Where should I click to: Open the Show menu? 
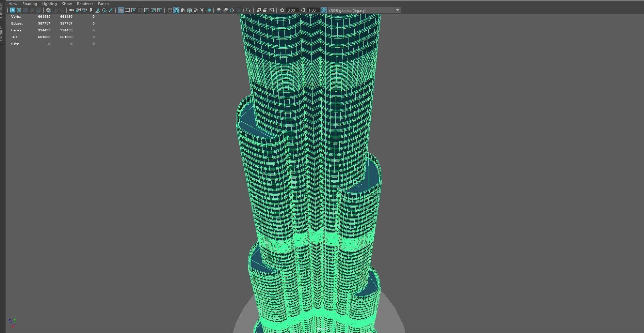point(67,4)
